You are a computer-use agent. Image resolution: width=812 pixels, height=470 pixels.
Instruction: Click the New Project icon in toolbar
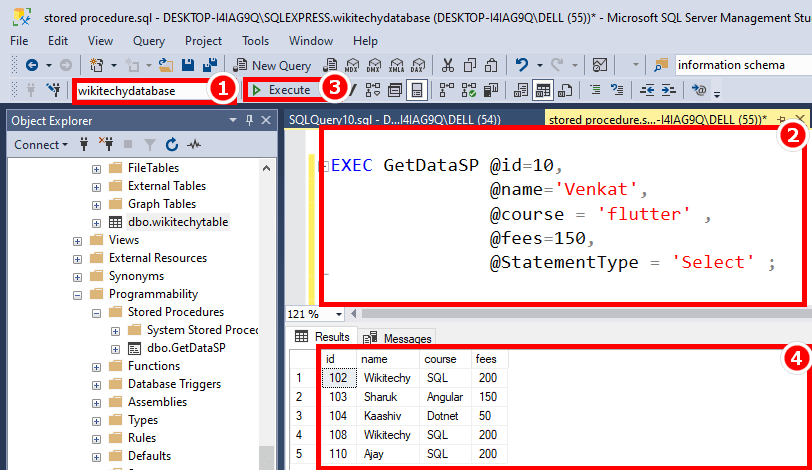96,65
